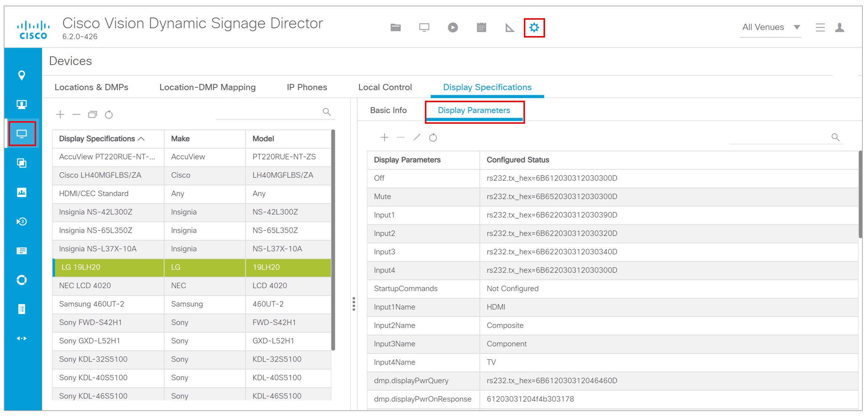Viewport: 868px width, 417px height.
Task: Select the left-right arrows sidebar icon
Action: pyautogui.click(x=22, y=338)
